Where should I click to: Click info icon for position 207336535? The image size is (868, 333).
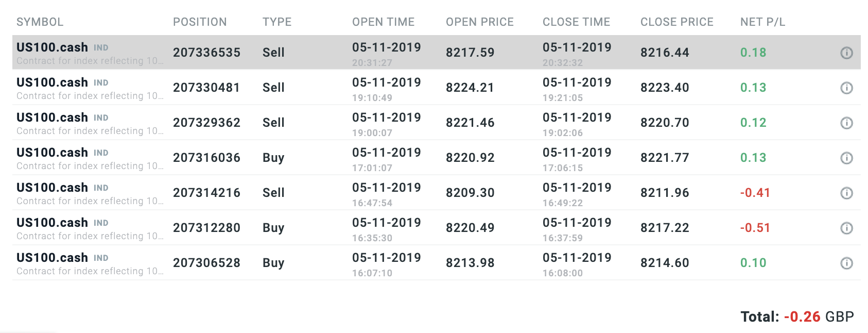(x=846, y=53)
